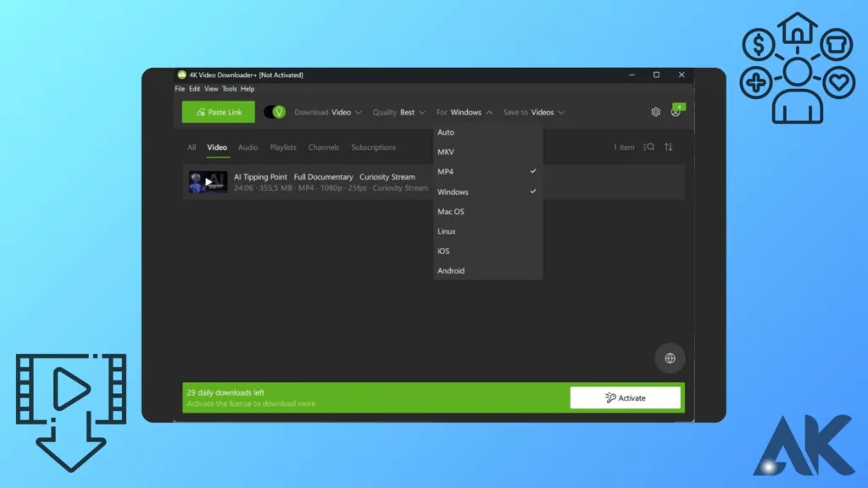Click the Activate button
This screenshot has width=868, height=488.
[x=625, y=397]
